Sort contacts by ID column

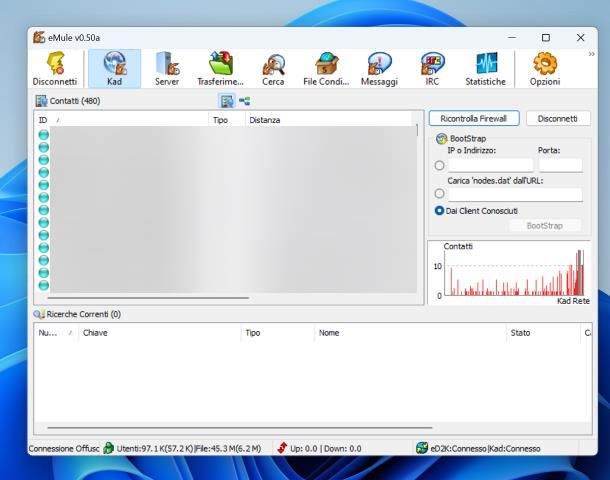[x=121, y=120]
